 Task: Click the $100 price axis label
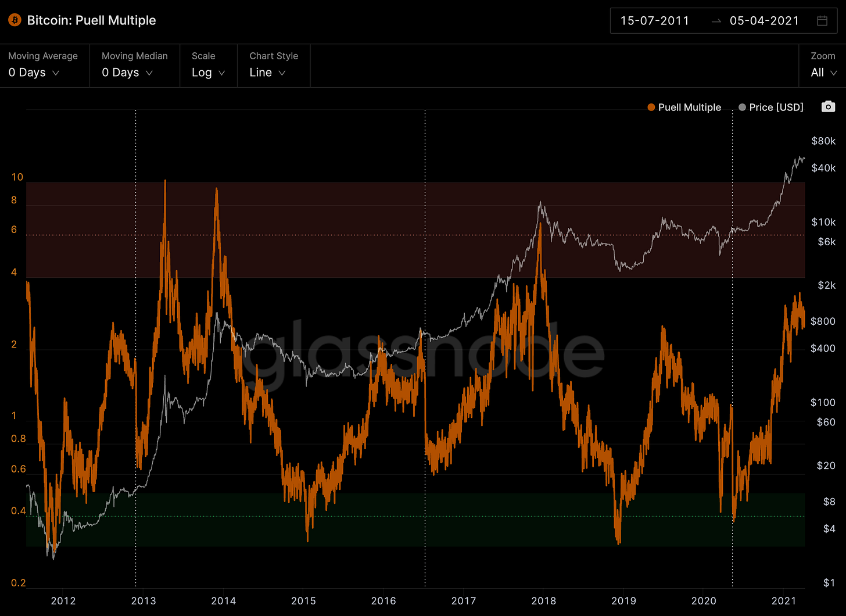point(823,402)
